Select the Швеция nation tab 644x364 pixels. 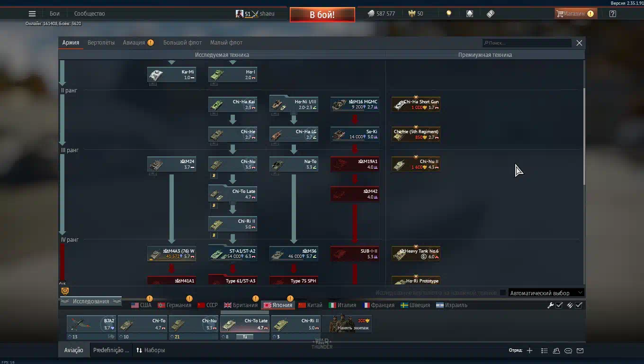(x=415, y=305)
